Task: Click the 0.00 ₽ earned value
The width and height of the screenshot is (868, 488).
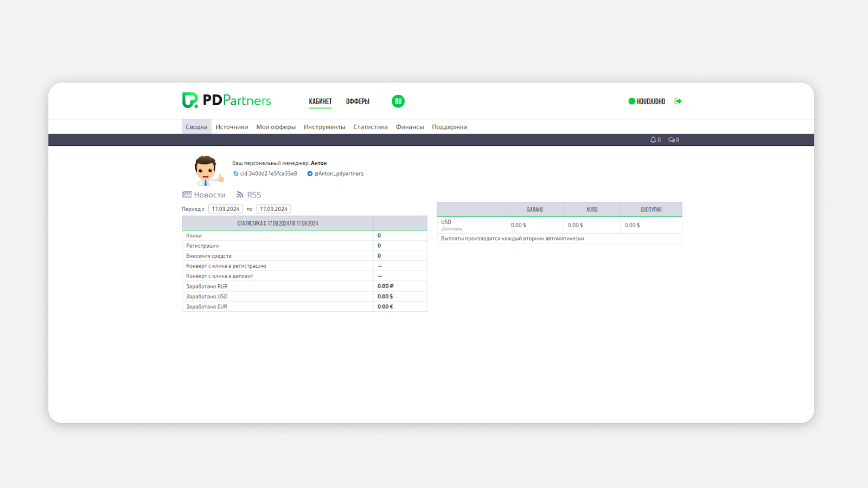Action: [x=386, y=286]
